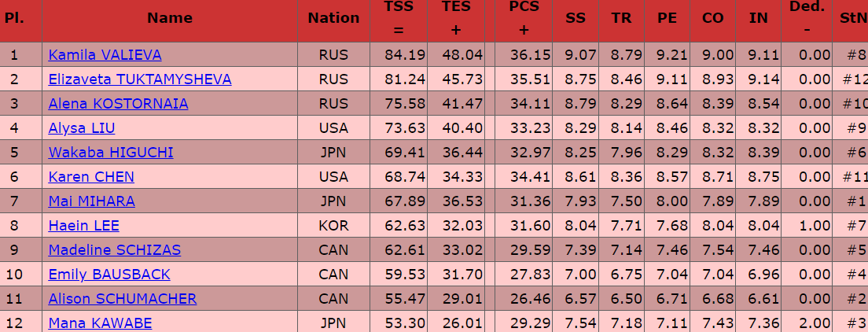Image resolution: width=868 pixels, height=332 pixels.
Task: Click the Mai MIHARA link
Action: tap(91, 201)
